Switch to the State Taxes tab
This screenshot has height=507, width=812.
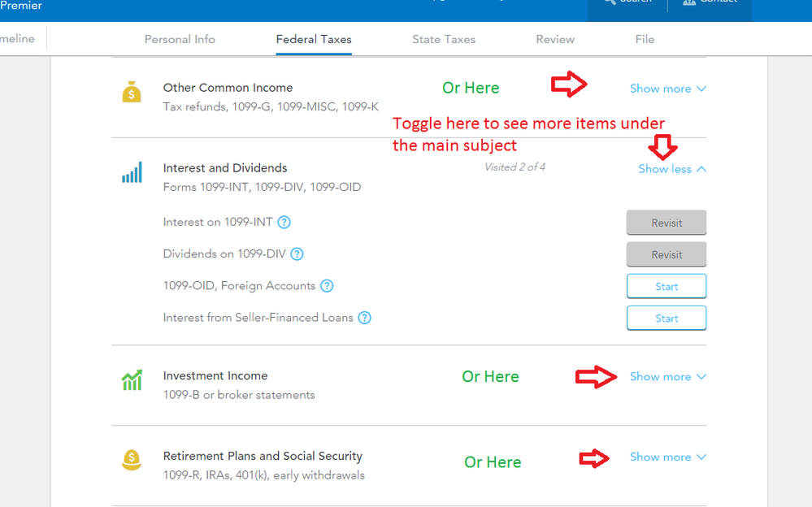click(444, 39)
